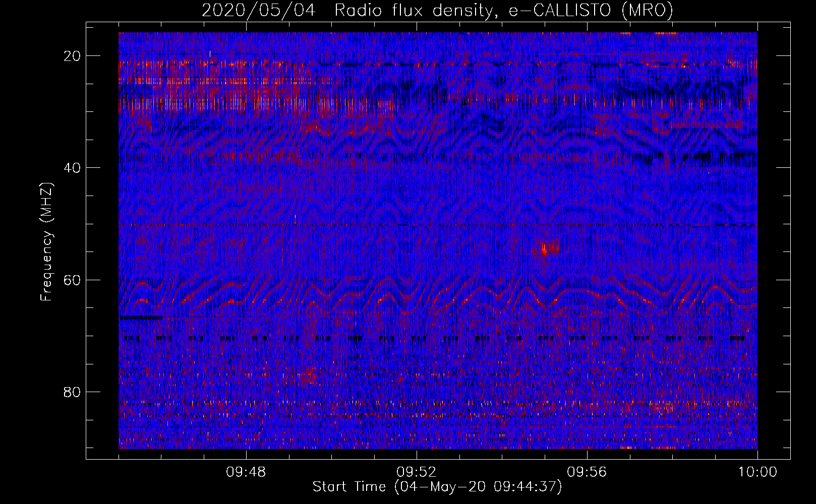The image size is (816, 504).
Task: Click the time tick label '10:00'
Action: tap(757, 472)
